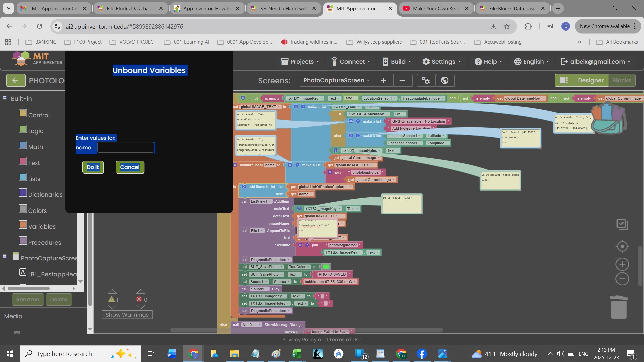This screenshot has width=644, height=362.
Task: Toggle the side-by-side designer layout button
Action: click(x=564, y=80)
